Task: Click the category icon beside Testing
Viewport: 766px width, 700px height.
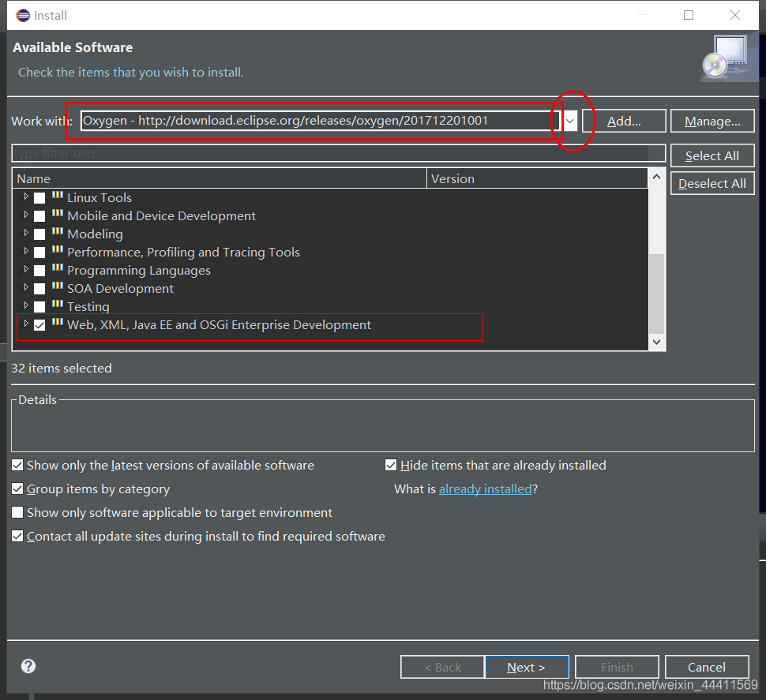Action: 58,304
